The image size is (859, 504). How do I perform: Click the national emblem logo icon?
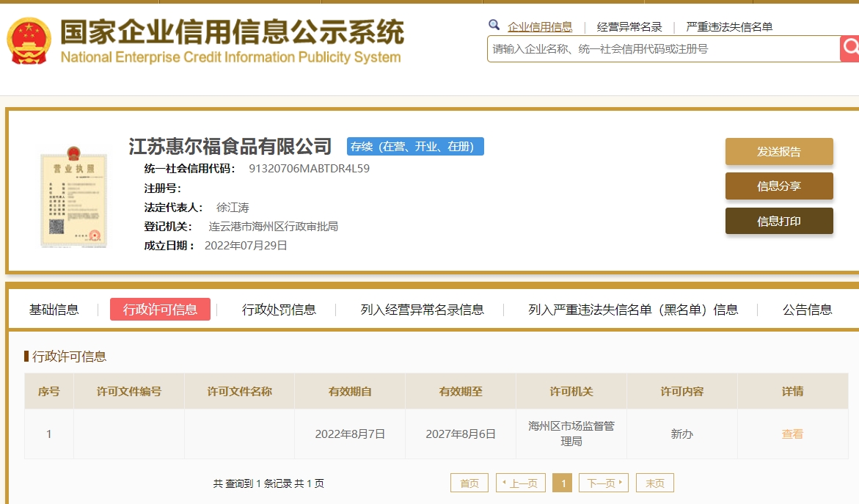pos(29,40)
